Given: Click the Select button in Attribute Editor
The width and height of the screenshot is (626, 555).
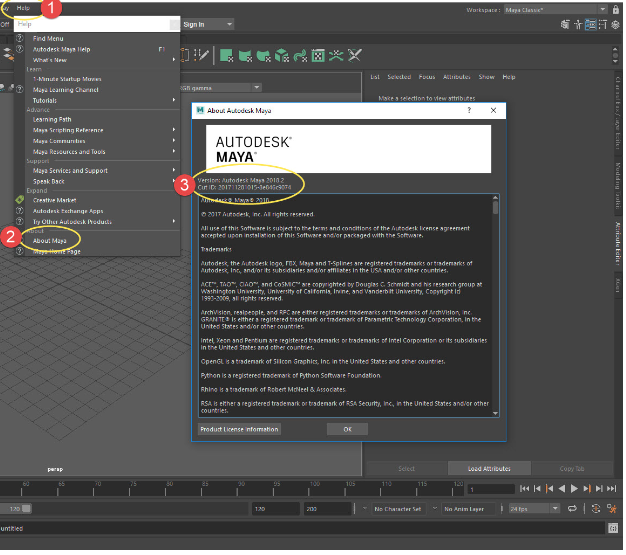Looking at the screenshot, I should [406, 469].
